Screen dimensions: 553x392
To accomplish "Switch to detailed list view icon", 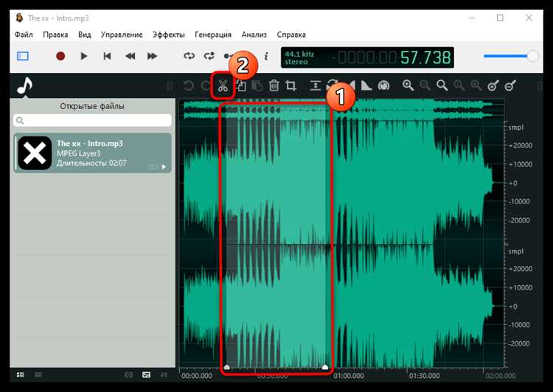I will click(x=21, y=375).
